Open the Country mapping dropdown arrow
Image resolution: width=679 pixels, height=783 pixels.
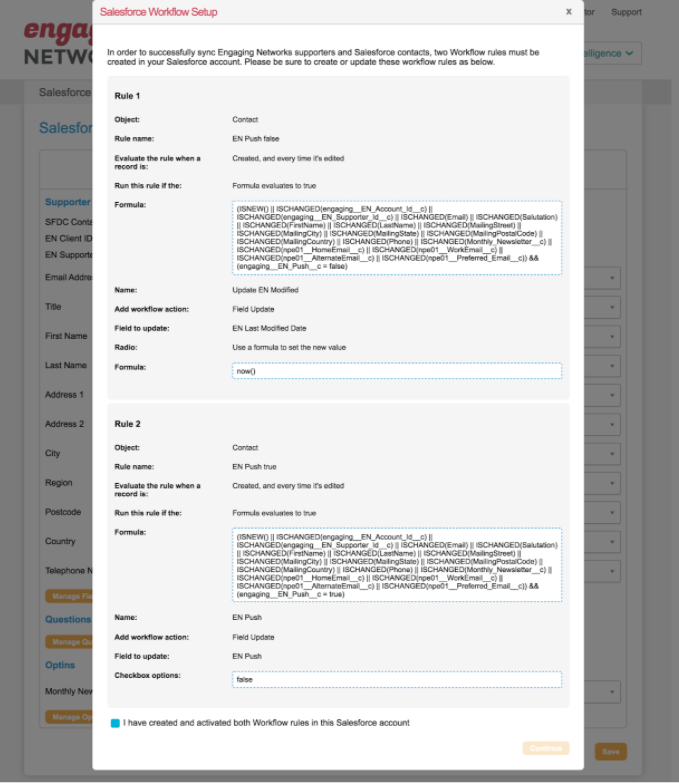point(611,542)
